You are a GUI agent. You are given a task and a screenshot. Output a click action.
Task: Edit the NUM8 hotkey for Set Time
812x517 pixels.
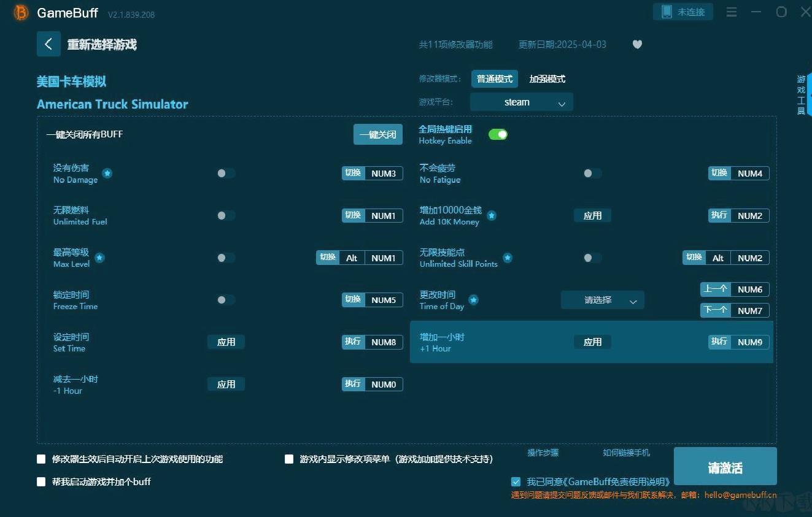click(384, 342)
